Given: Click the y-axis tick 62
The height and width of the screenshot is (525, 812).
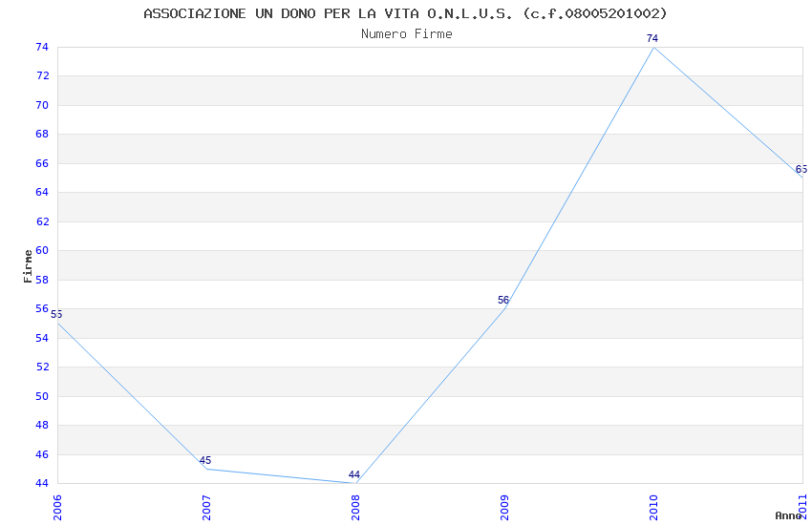Looking at the screenshot, I should (x=42, y=221).
